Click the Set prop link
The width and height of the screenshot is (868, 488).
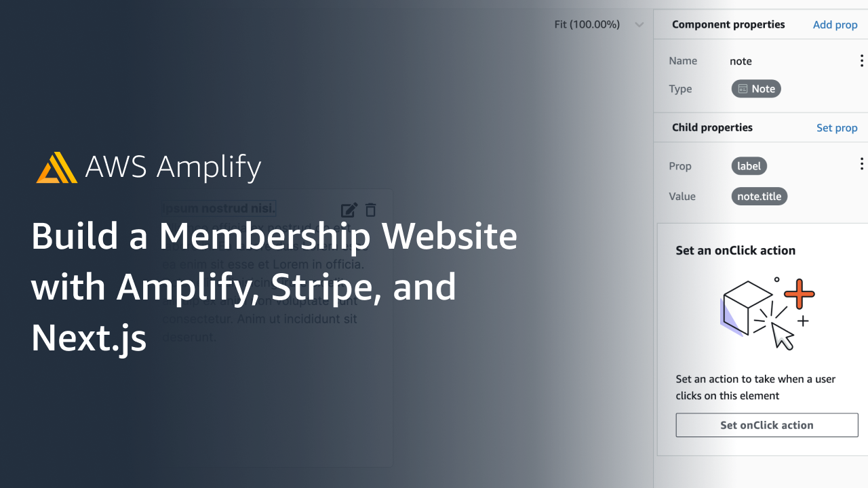[837, 127]
